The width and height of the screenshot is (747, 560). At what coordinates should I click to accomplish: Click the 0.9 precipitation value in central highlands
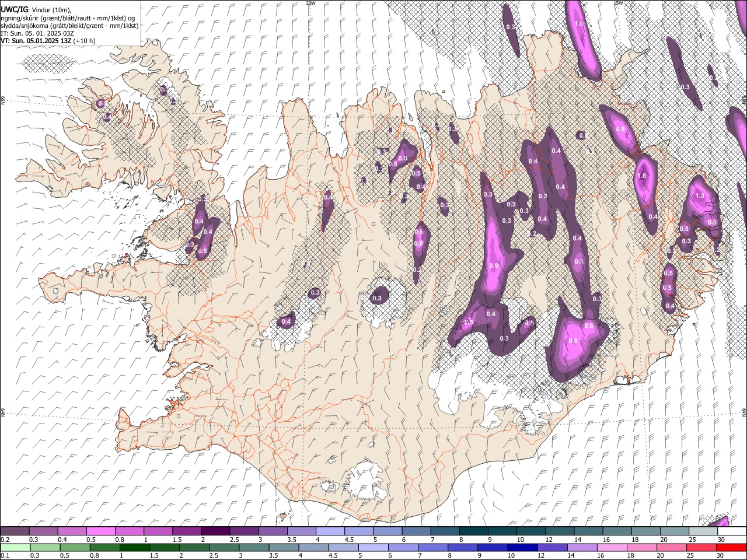click(x=494, y=266)
